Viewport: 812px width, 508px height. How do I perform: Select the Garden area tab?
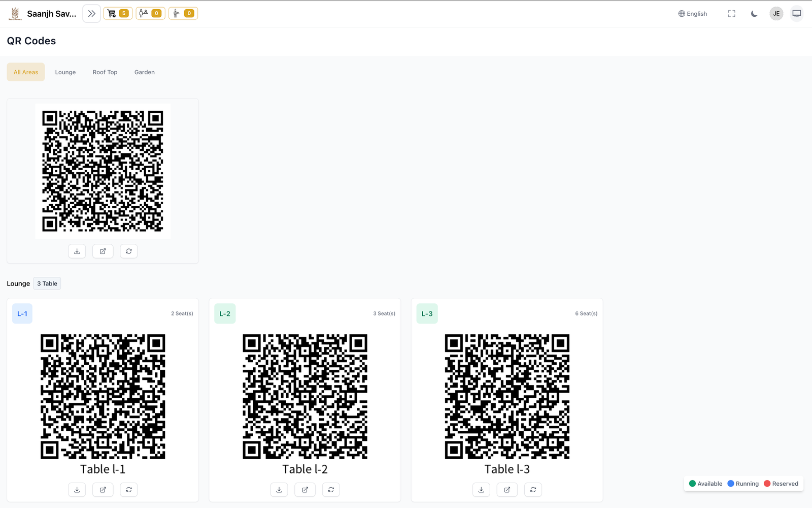tap(145, 72)
